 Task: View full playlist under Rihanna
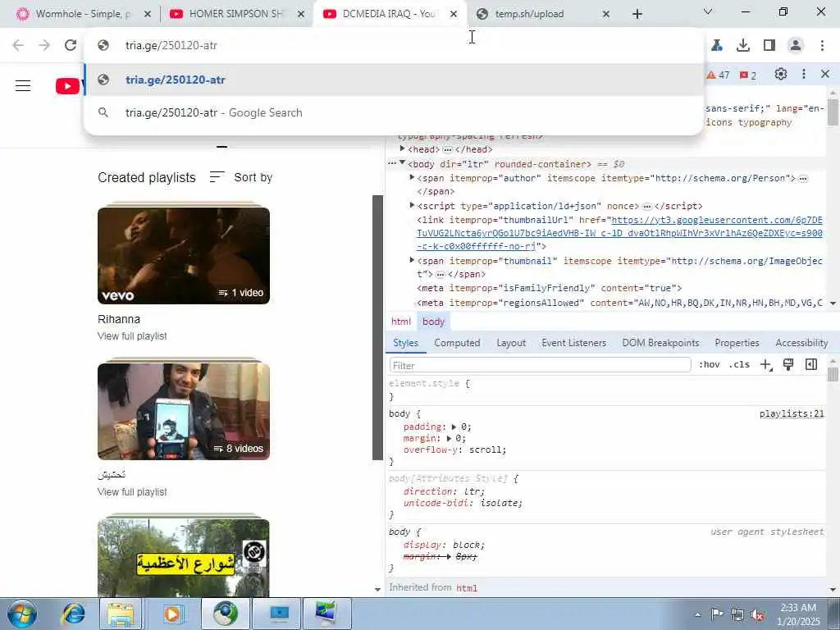click(132, 336)
